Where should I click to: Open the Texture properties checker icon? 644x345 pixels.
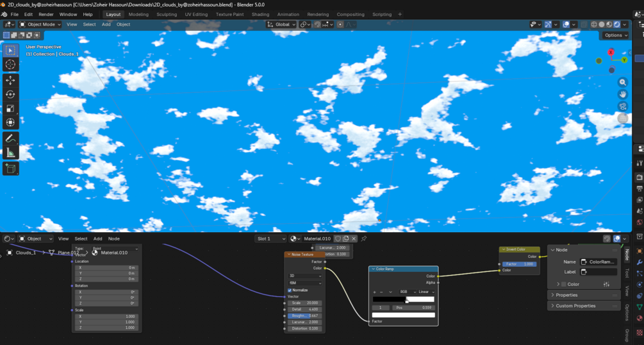click(640, 332)
